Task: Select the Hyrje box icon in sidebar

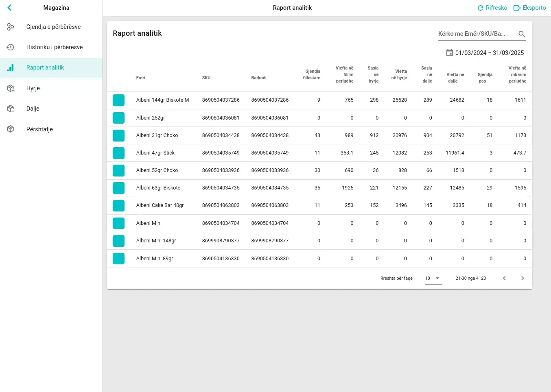Action: (11, 88)
